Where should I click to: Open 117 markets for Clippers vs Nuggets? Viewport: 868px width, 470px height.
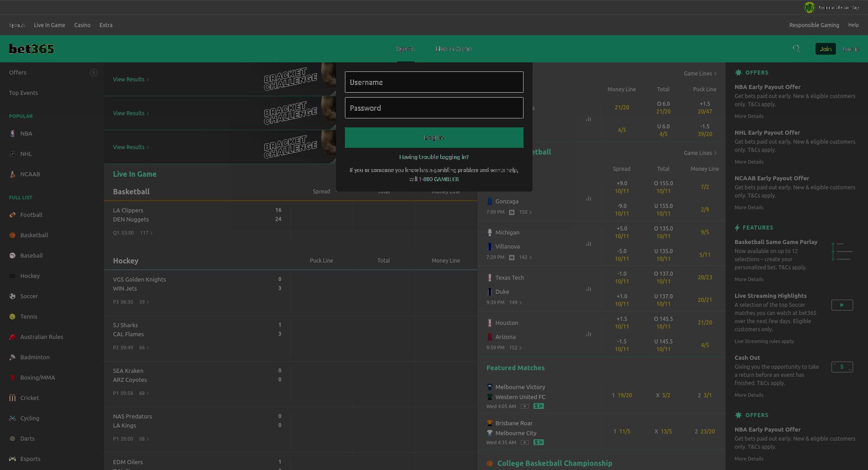(x=146, y=233)
